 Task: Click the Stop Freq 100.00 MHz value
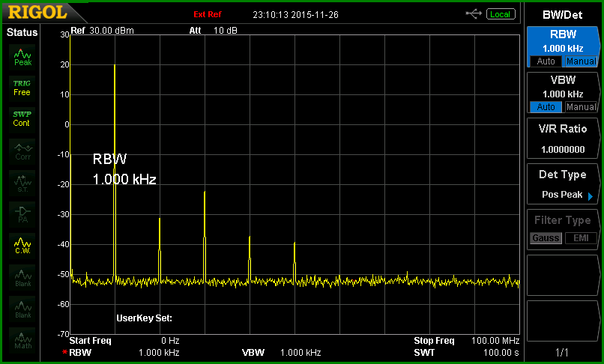pyautogui.click(x=495, y=341)
